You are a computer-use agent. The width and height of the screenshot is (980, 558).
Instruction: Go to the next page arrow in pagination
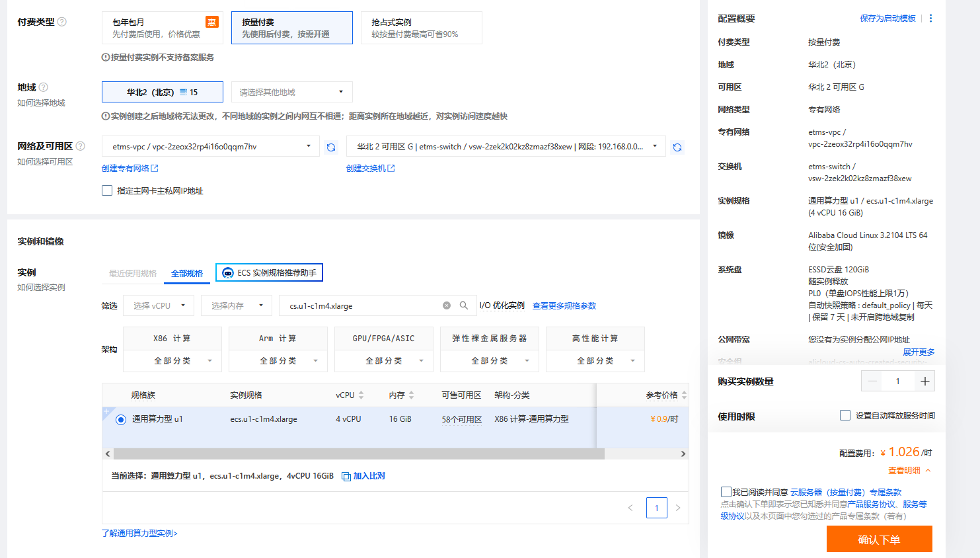click(678, 508)
